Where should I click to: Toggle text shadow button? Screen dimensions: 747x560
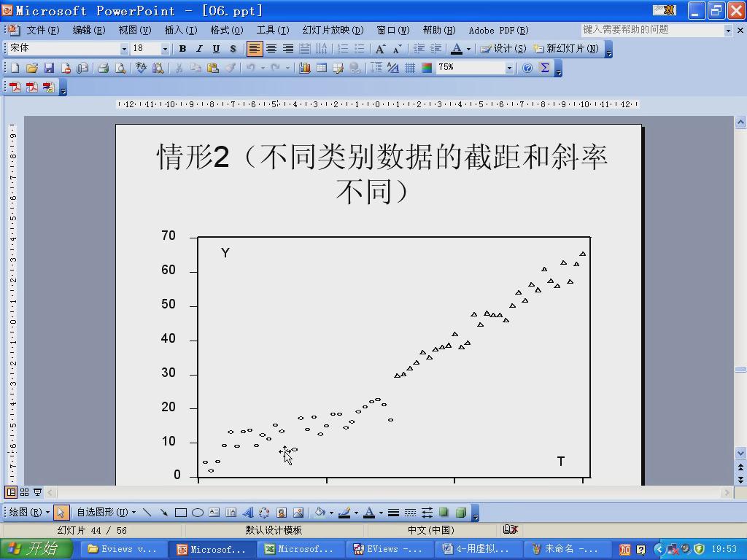233,49
